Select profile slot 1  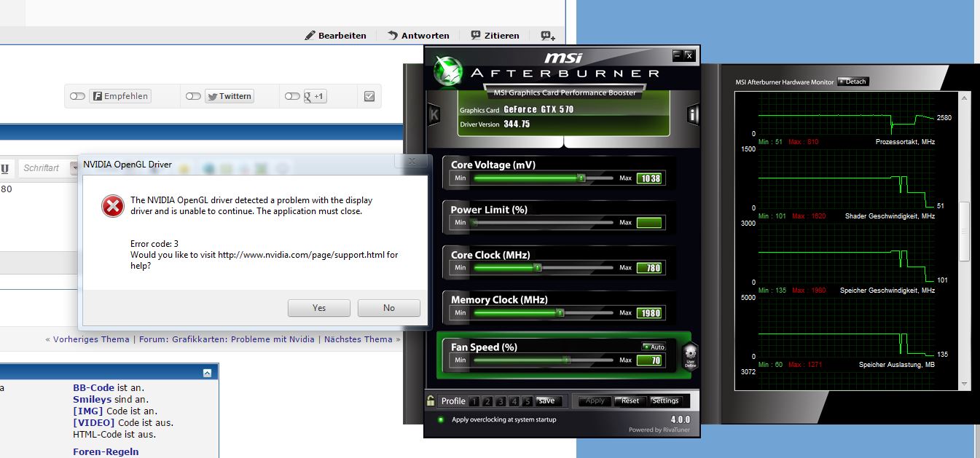(474, 401)
